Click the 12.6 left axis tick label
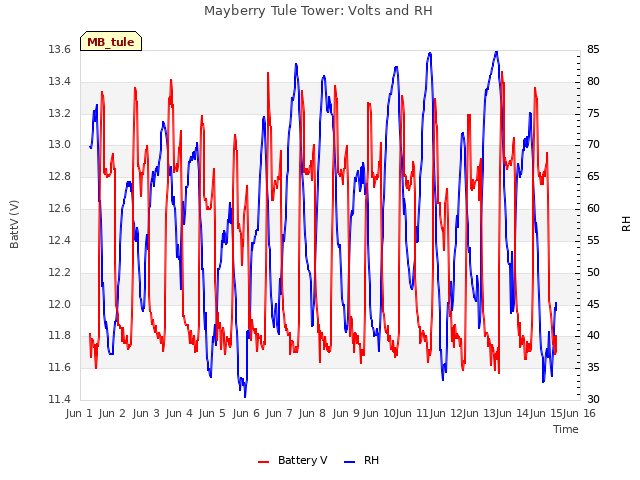The width and height of the screenshot is (640, 480). click(x=60, y=209)
